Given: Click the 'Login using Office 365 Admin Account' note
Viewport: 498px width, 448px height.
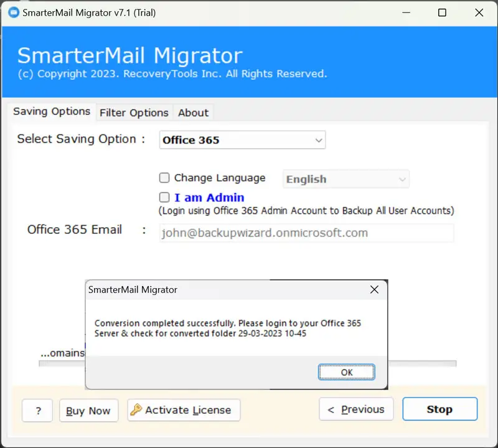Looking at the screenshot, I should 306,211.
